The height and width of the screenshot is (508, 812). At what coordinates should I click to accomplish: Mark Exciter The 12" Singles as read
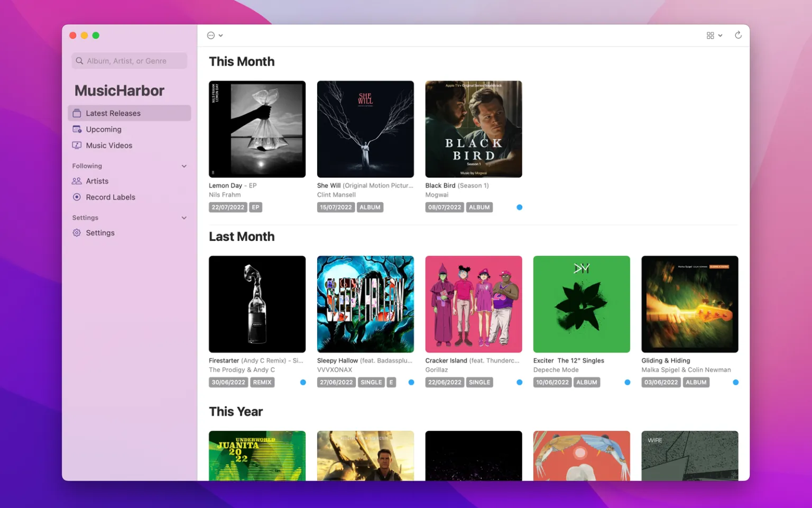(627, 382)
